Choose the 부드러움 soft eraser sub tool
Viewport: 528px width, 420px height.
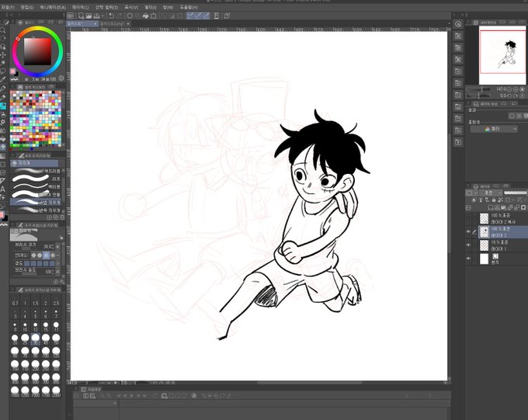(36, 171)
